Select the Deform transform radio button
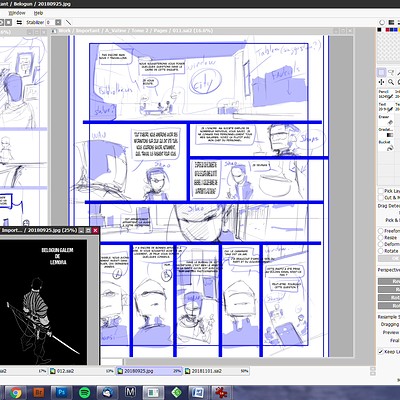The image size is (400, 400). coord(381,244)
